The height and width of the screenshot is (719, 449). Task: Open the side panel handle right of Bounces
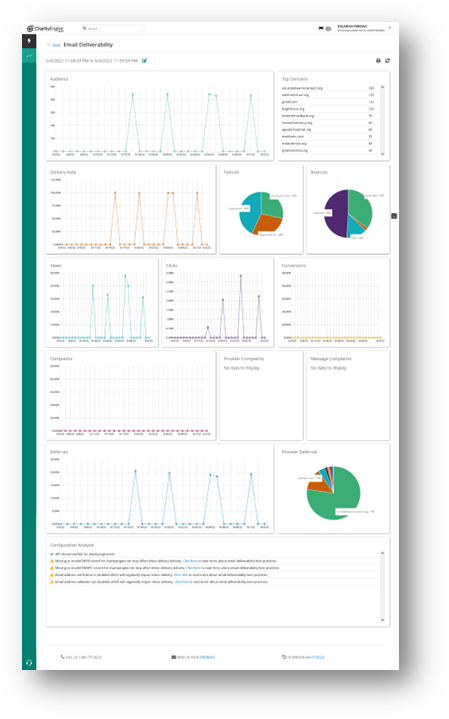point(394,216)
